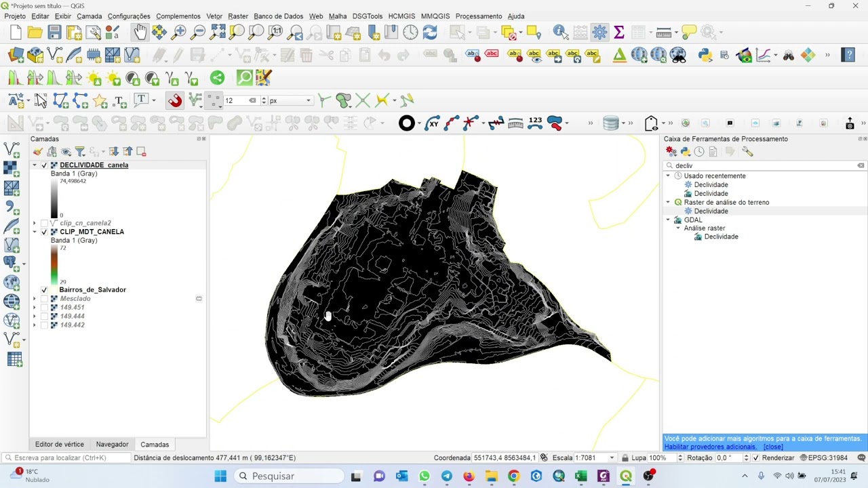Open the Raster menu

click(238, 16)
